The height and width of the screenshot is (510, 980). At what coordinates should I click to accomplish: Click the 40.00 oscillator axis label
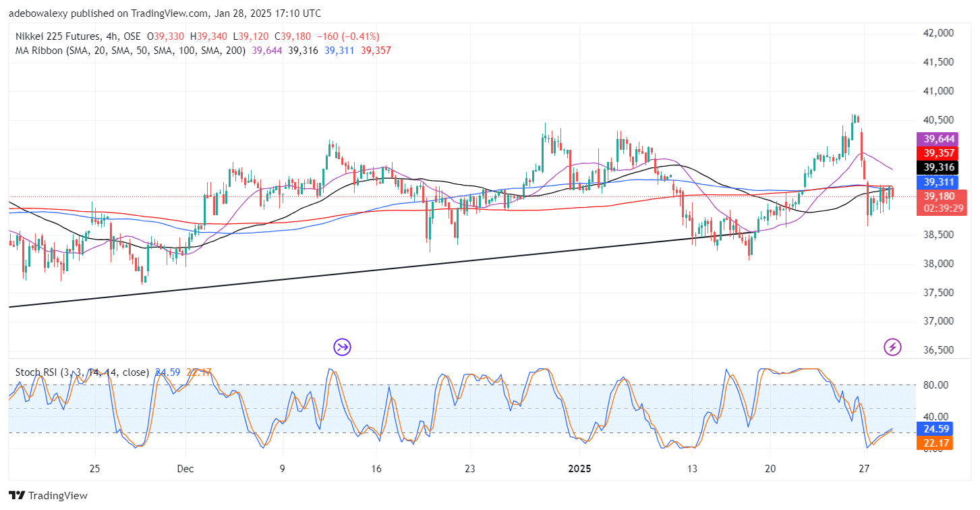[x=935, y=417]
